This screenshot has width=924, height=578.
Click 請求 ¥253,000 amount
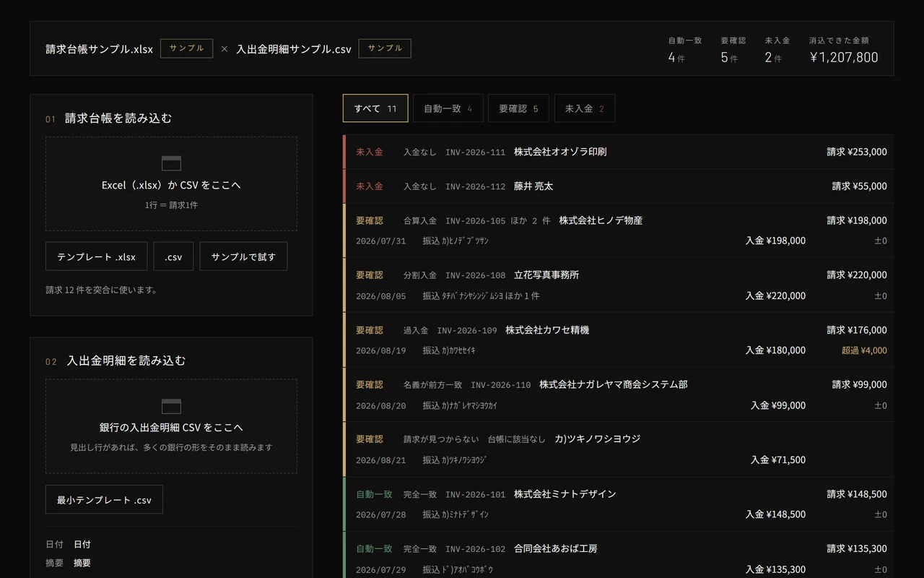[x=857, y=152]
